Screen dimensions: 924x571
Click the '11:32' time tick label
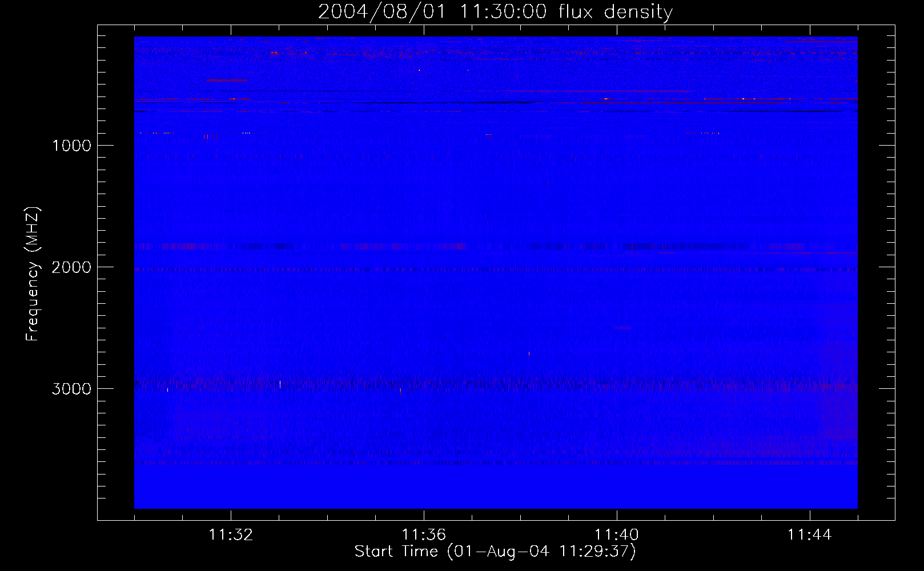[x=231, y=535]
